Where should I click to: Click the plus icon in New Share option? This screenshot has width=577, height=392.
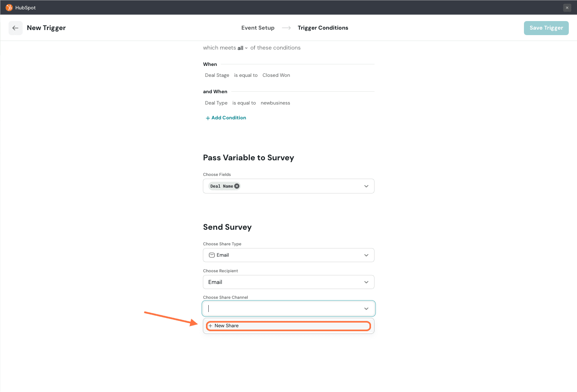coord(210,326)
